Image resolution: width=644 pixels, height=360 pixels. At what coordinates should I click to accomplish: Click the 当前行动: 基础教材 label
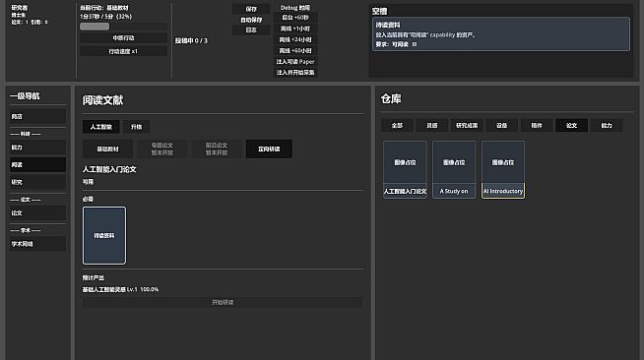104,8
